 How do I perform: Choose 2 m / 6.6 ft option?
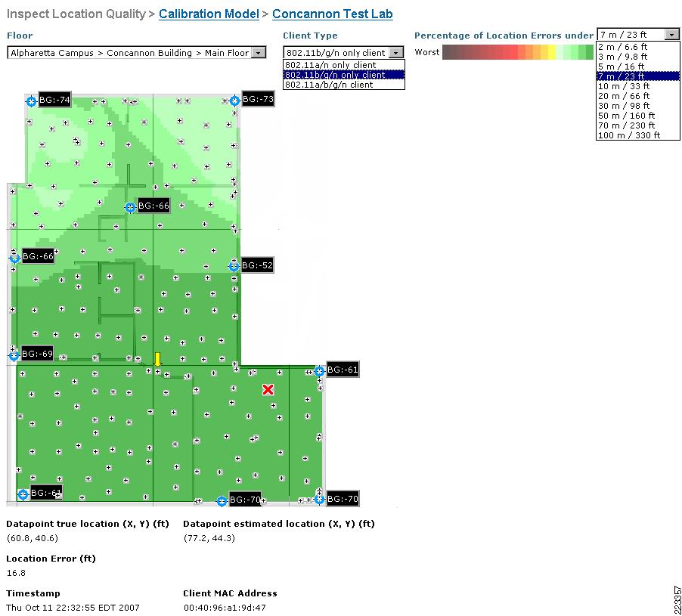637,47
